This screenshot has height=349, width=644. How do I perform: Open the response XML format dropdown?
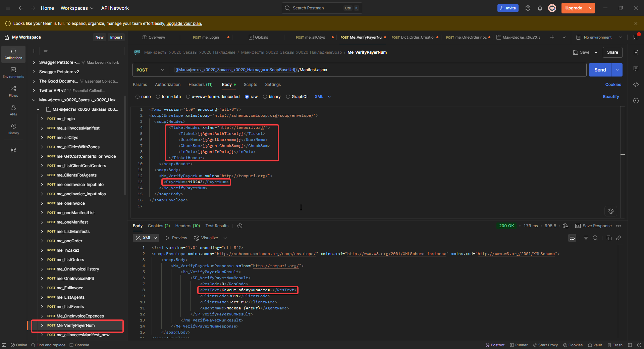tap(146, 238)
